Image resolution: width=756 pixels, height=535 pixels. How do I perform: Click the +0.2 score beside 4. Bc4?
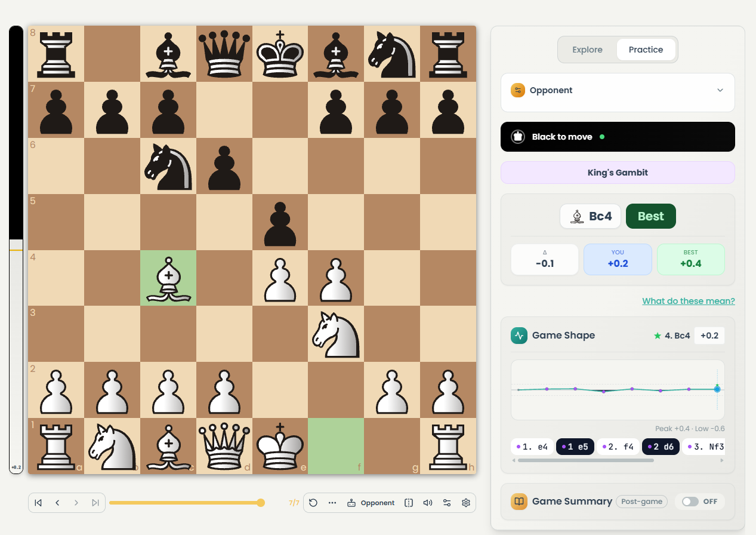pyautogui.click(x=709, y=336)
